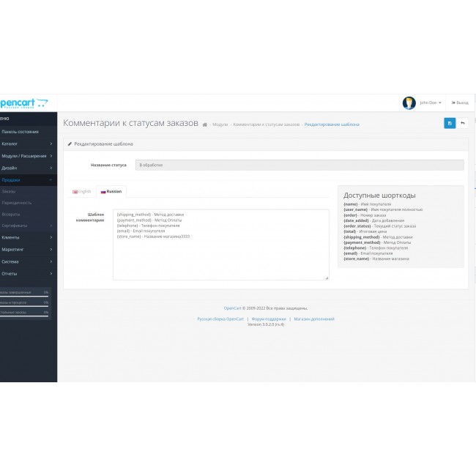
Task: Click the back arrow icon button
Action: [462, 123]
